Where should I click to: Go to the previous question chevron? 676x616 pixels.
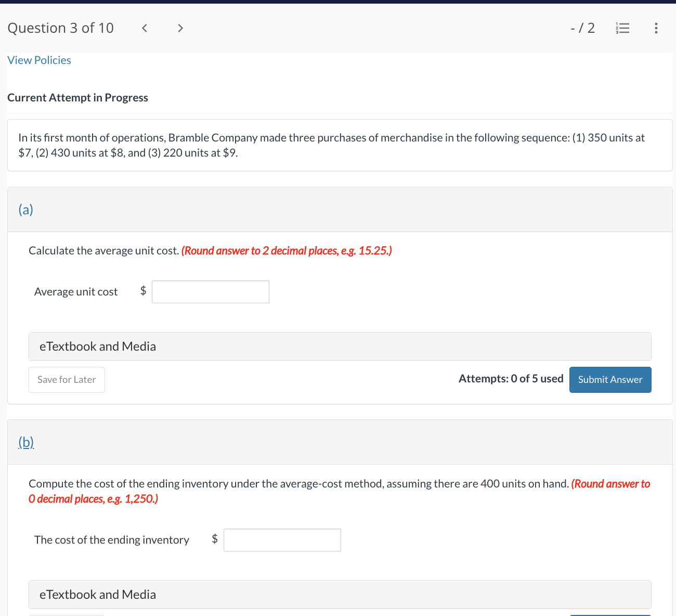point(144,28)
